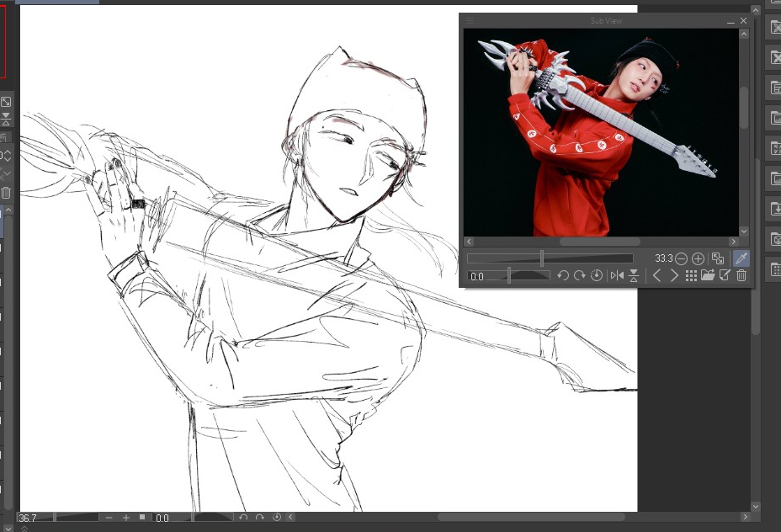Rotate Sub View image left
781x532 pixels.
[x=563, y=276]
